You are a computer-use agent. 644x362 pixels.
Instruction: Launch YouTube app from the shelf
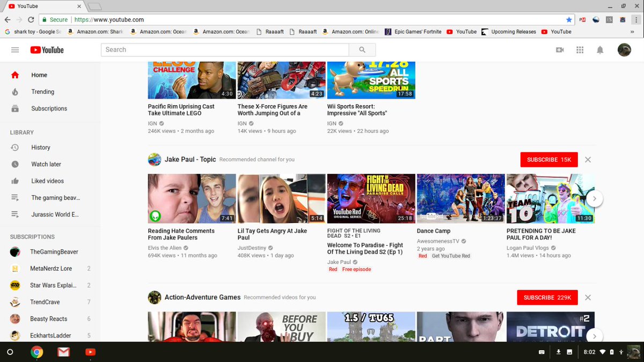90,352
